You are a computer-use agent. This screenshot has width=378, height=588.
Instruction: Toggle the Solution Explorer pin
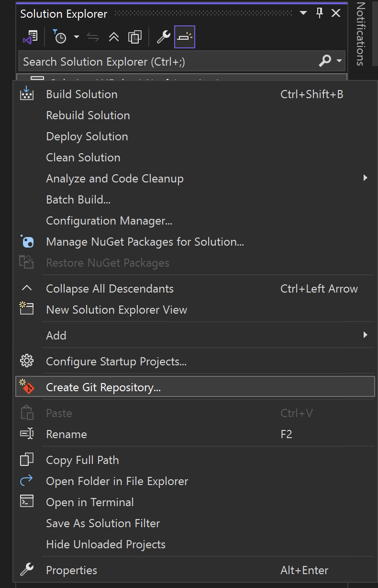319,13
